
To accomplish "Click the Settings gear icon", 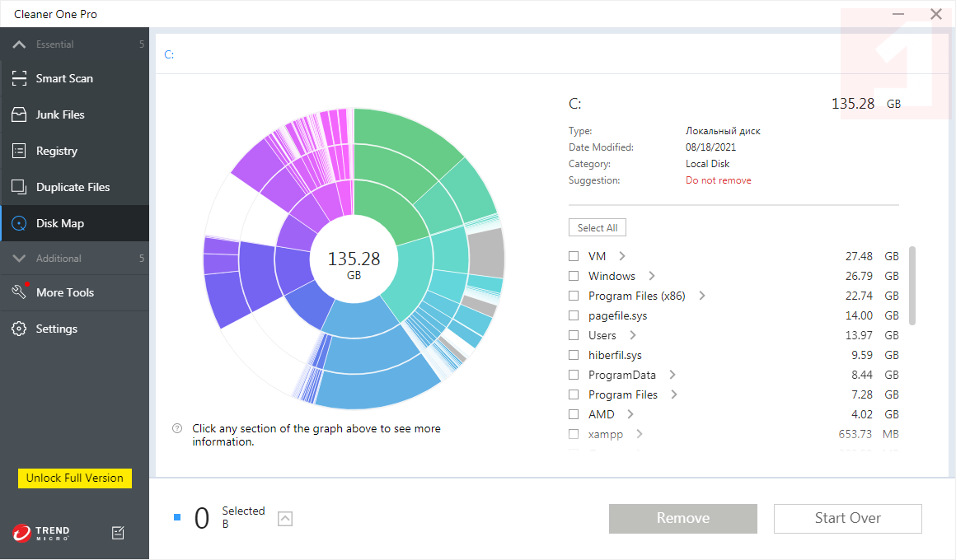I will [19, 329].
